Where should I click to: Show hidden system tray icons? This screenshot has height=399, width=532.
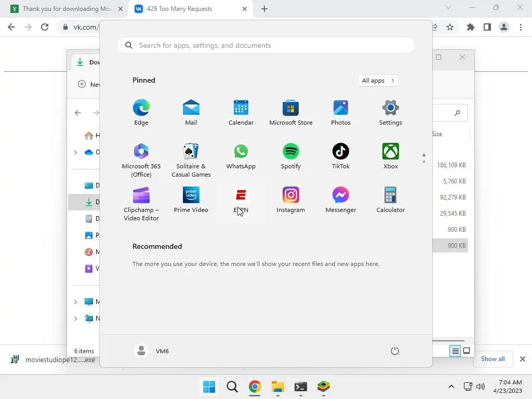[451, 387]
